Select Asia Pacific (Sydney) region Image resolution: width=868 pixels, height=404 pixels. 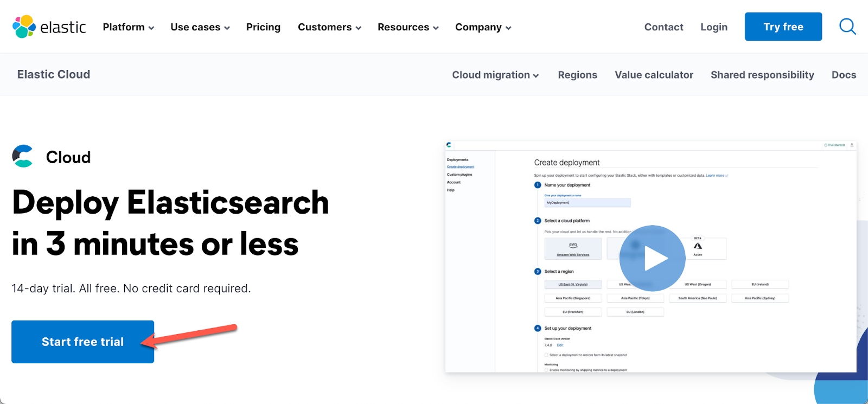tap(760, 298)
